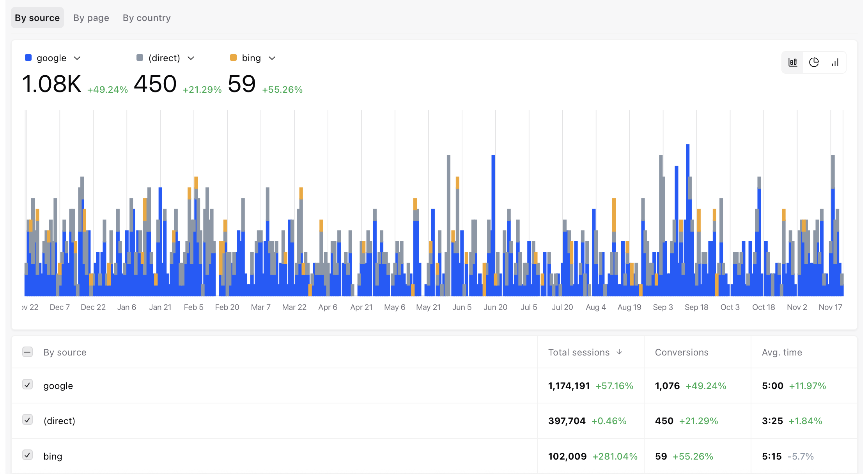The height and width of the screenshot is (474, 868).
Task: Uncheck the (direct) row checkbox
Action: (x=27, y=420)
